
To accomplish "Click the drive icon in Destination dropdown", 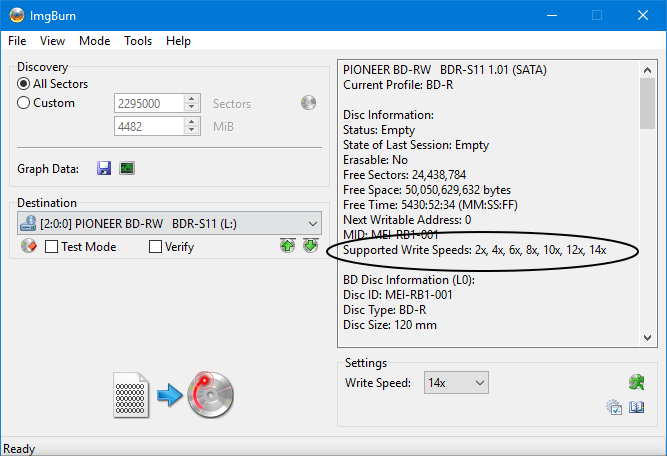I will (x=28, y=223).
